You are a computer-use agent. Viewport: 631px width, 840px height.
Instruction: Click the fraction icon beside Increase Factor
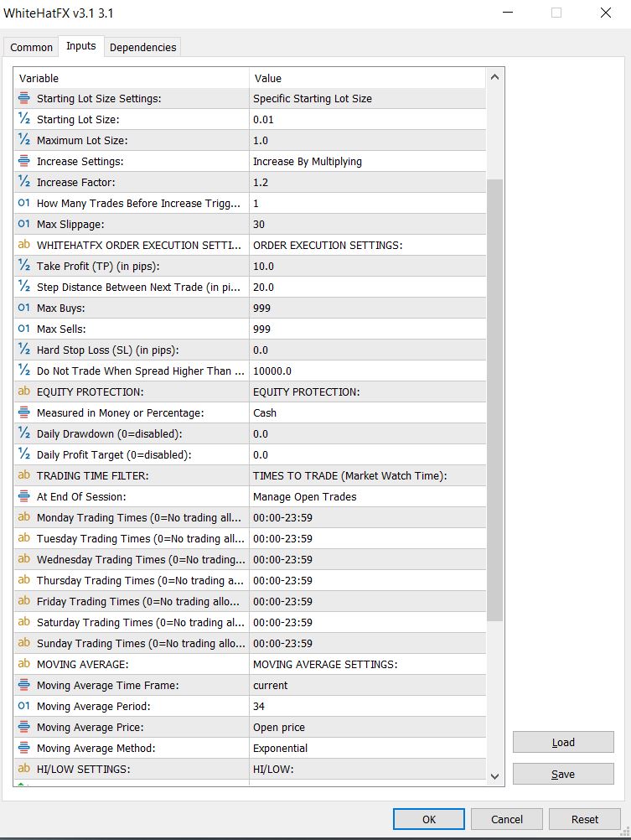pyautogui.click(x=24, y=182)
